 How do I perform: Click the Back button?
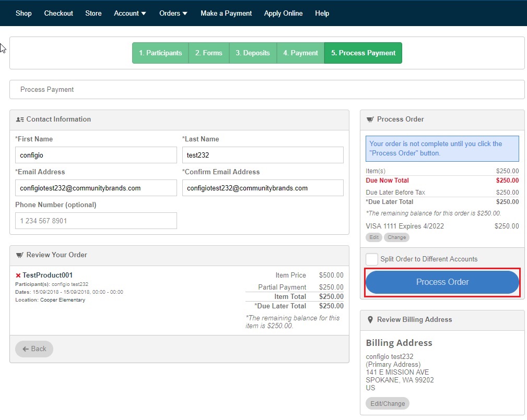[34, 349]
